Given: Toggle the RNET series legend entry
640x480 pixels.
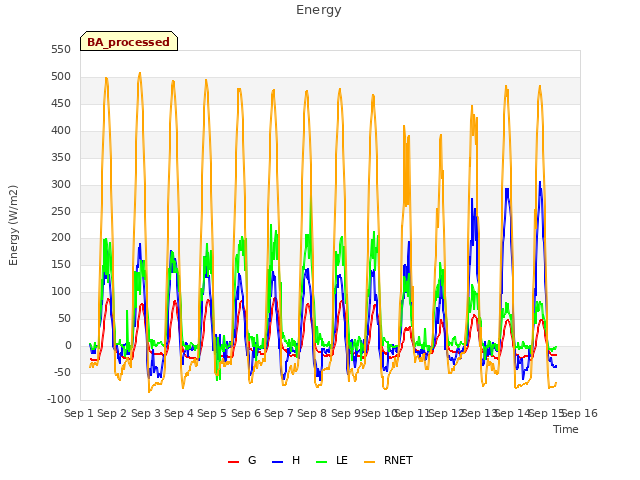Looking at the screenshot, I should [x=388, y=460].
